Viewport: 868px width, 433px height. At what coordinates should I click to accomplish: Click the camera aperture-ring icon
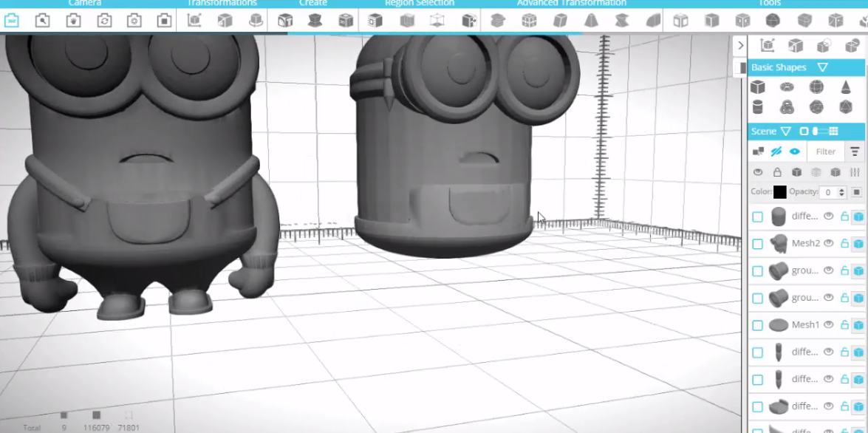134,21
